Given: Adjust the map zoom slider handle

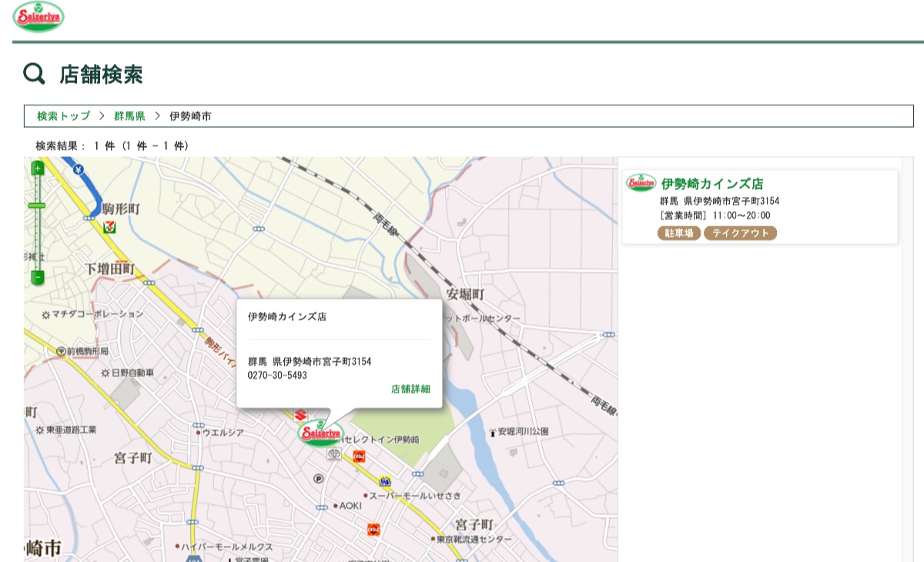Looking at the screenshot, I should point(37,205).
